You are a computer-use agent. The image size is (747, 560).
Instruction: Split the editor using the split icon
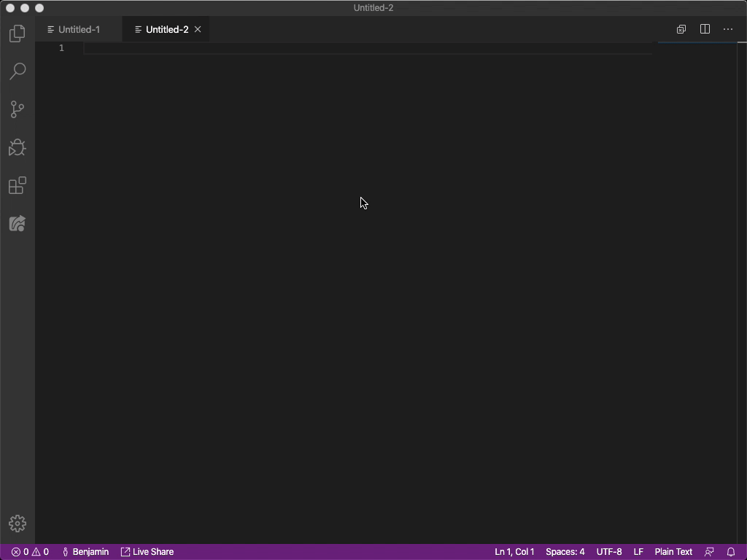(704, 29)
